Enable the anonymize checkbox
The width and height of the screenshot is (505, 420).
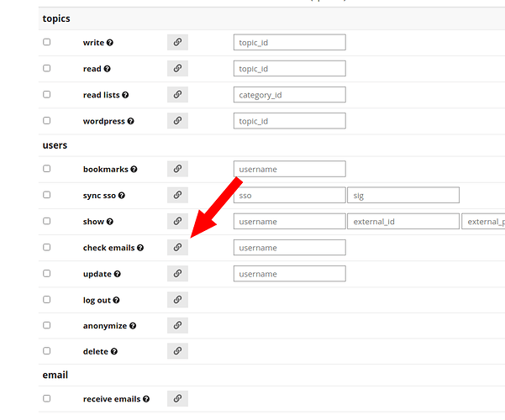pos(47,325)
